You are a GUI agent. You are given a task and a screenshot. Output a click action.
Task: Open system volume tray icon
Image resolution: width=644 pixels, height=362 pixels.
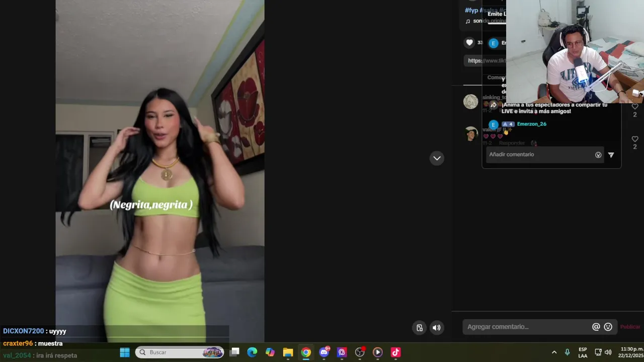tap(608, 352)
